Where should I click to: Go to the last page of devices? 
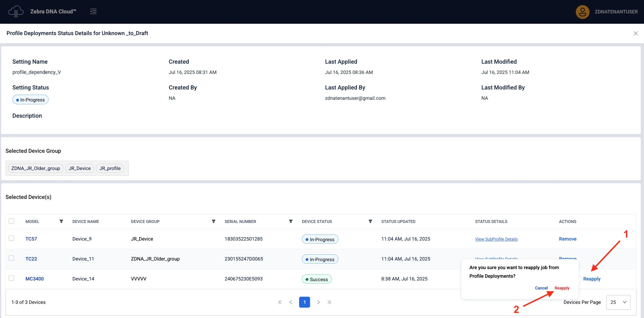(x=329, y=302)
